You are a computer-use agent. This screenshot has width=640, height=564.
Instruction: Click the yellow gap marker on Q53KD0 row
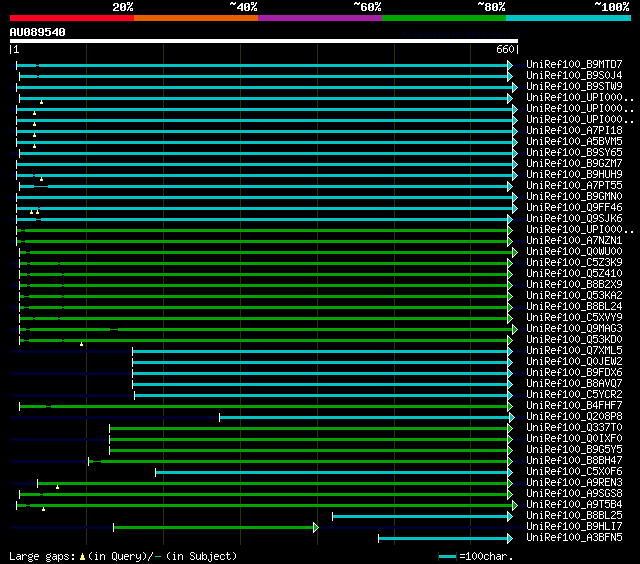coord(81,344)
